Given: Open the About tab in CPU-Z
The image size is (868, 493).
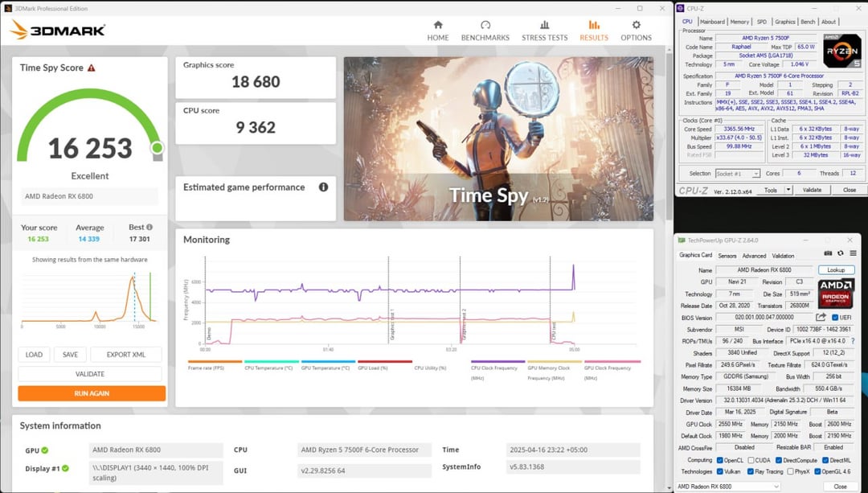Looking at the screenshot, I should 829,22.
